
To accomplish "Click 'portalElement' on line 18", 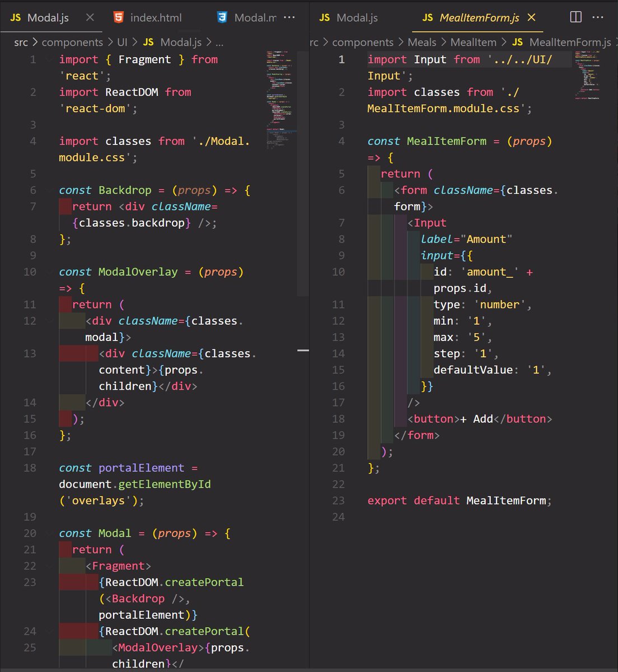I will click(x=141, y=468).
